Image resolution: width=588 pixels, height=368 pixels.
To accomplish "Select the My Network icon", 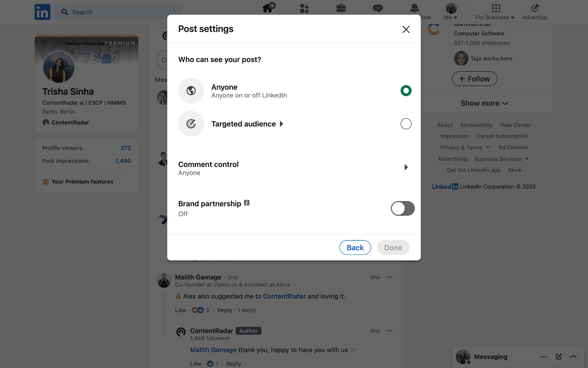I will click(304, 8).
